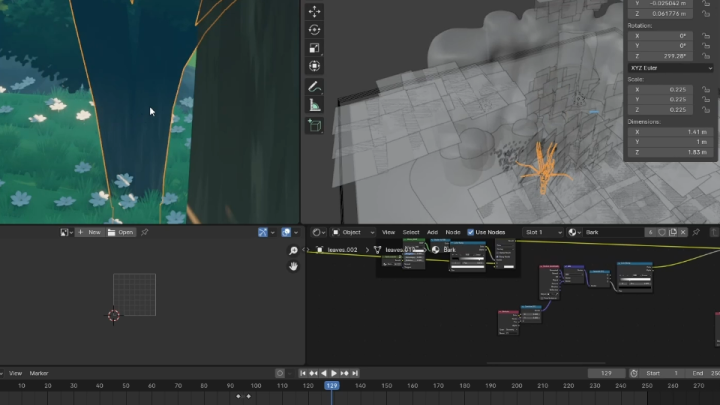The height and width of the screenshot is (405, 720).
Task: Click the pan hand icon in image editor
Action: (293, 266)
